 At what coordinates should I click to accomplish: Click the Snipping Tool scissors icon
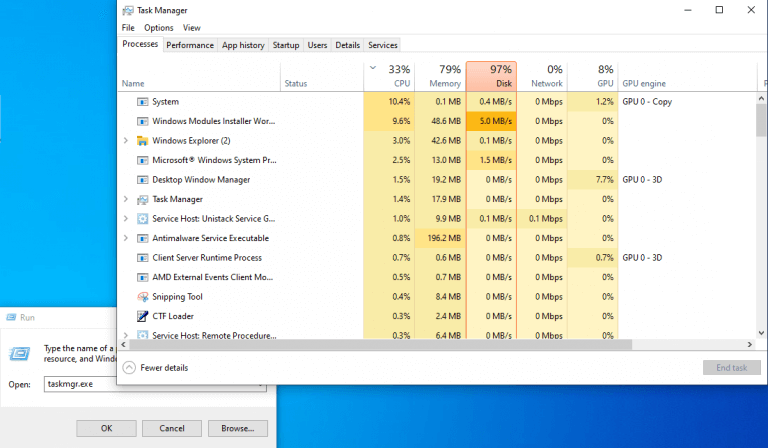click(x=142, y=297)
